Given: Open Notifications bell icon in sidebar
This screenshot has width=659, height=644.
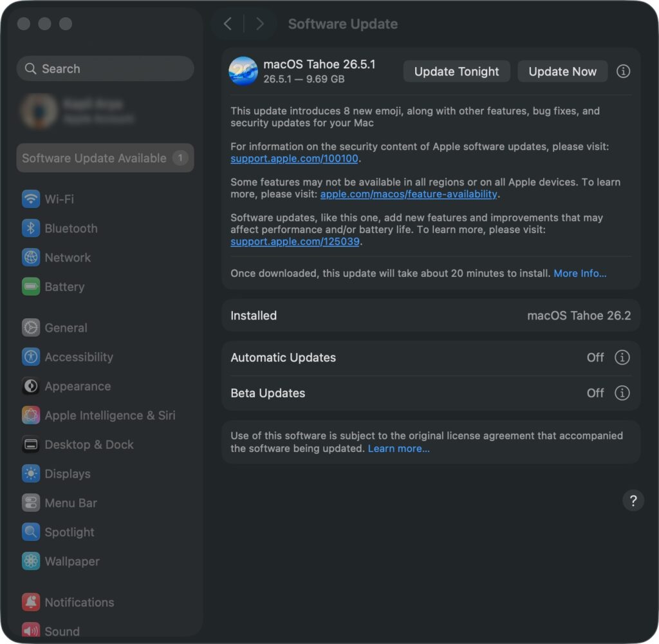Looking at the screenshot, I should [31, 602].
